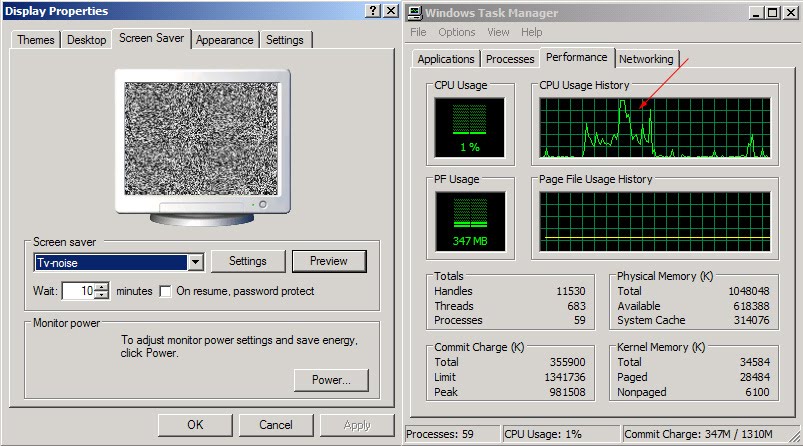Click the Wait minutes input field
The height and width of the screenshot is (446, 803).
point(78,291)
